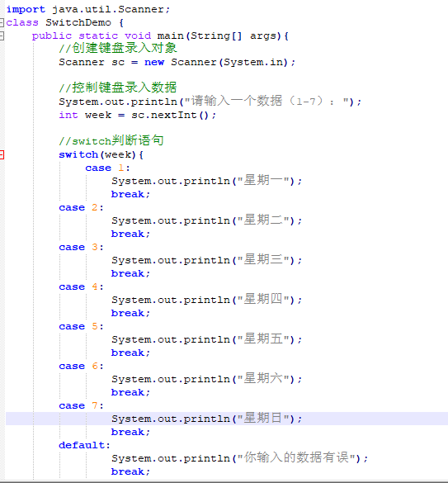The height and width of the screenshot is (483, 448).
Task: Click the case 3: label
Action: click(82, 248)
